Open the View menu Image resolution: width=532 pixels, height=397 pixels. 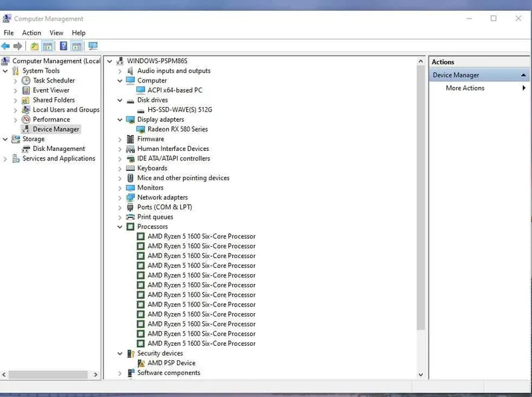(57, 33)
